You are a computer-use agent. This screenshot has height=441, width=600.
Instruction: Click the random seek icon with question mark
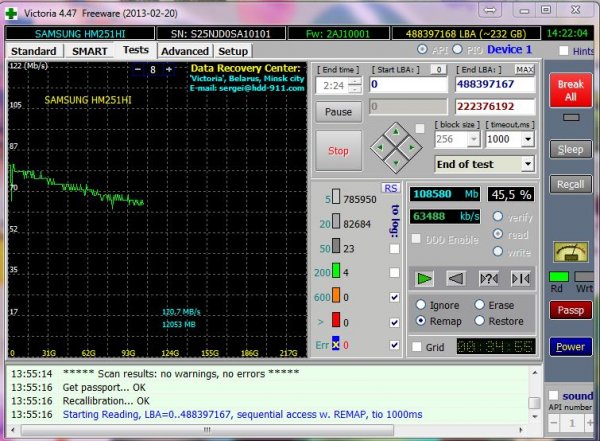[x=488, y=277]
